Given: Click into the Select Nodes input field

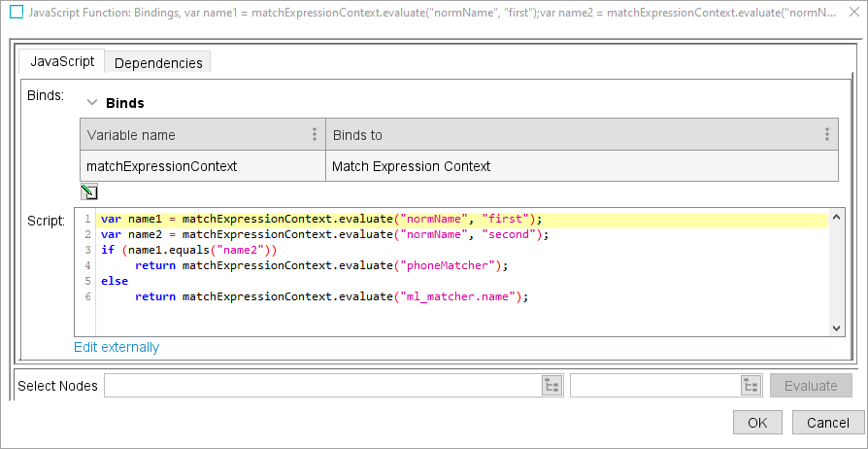Looking at the screenshot, I should (322, 386).
